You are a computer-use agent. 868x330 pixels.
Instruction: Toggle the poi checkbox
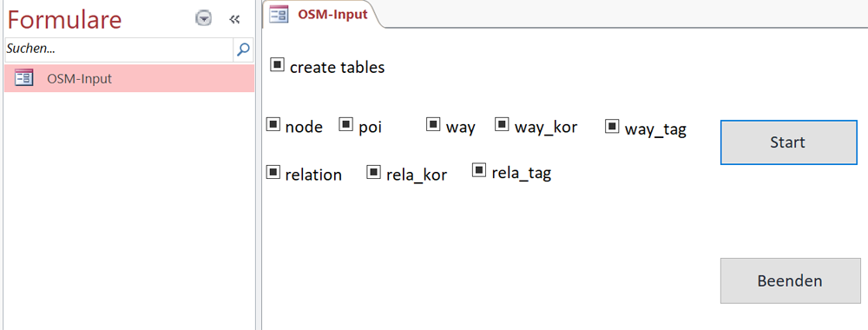(x=346, y=124)
